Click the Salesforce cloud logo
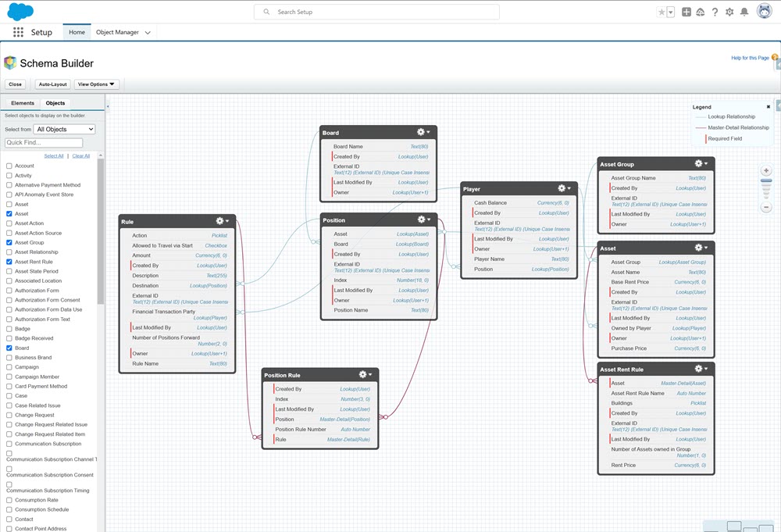 (20, 12)
